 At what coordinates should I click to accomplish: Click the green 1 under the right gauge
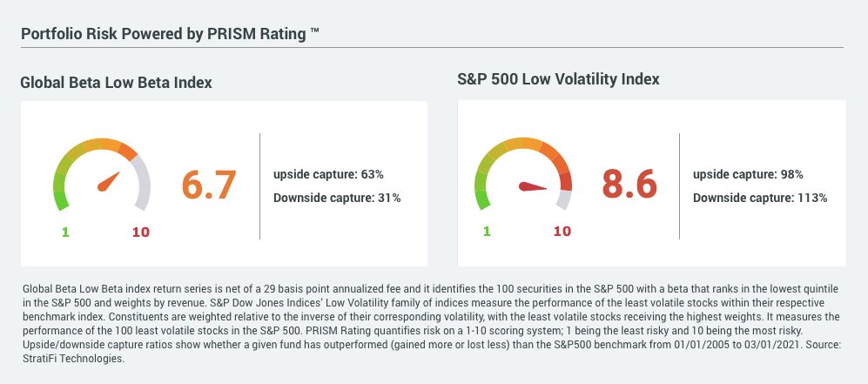coord(487,231)
